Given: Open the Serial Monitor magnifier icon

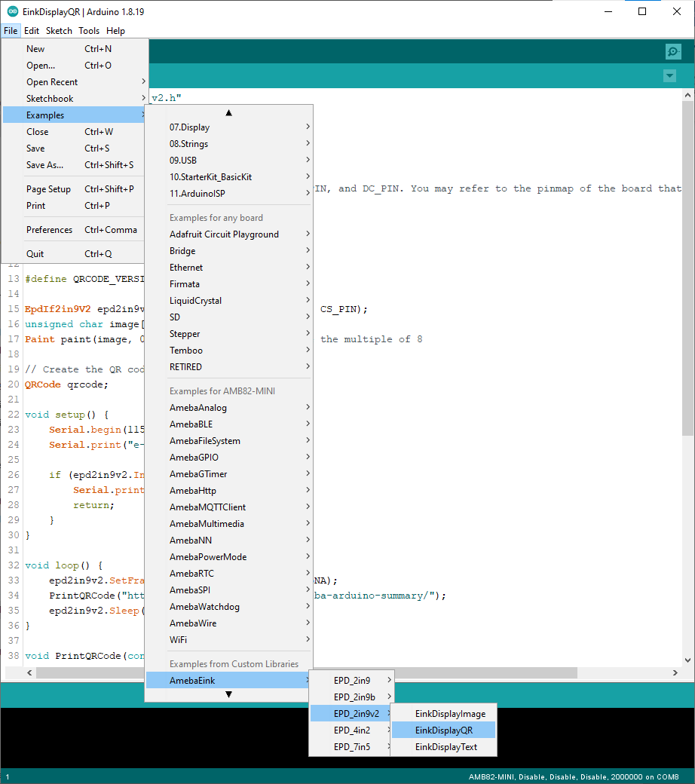Looking at the screenshot, I should 672,51.
